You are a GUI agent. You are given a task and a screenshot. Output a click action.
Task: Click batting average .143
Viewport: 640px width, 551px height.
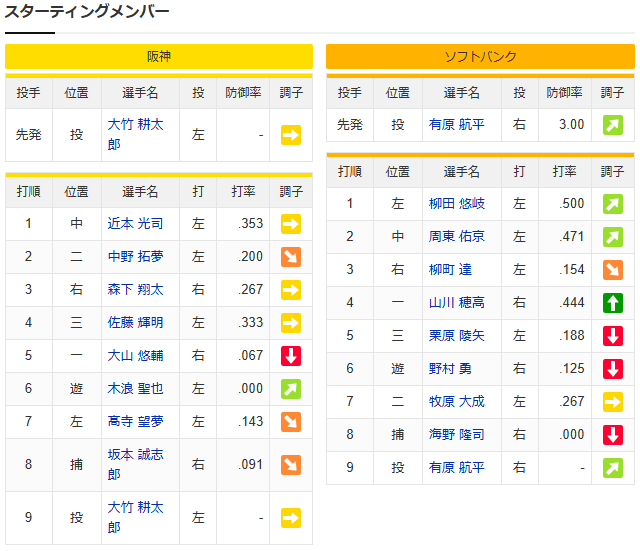[251, 422]
